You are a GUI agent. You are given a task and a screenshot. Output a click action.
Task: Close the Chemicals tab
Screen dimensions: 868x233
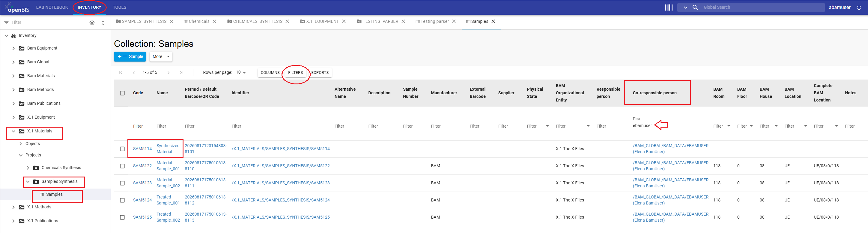click(214, 21)
